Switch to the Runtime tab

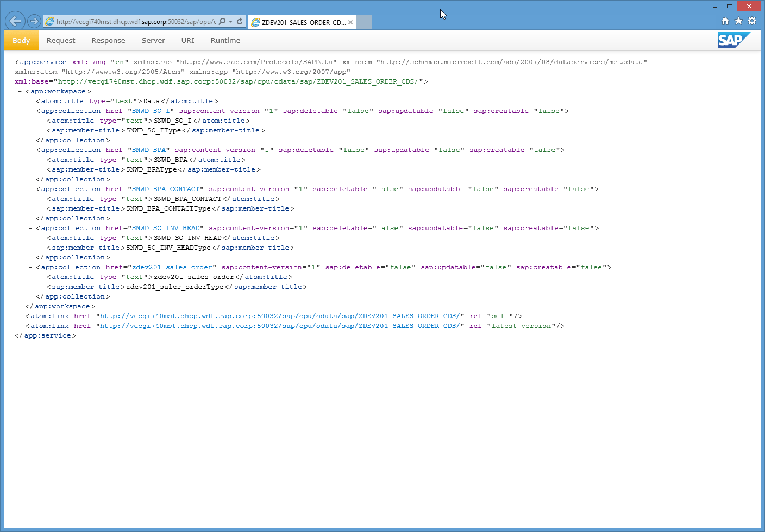pos(225,40)
